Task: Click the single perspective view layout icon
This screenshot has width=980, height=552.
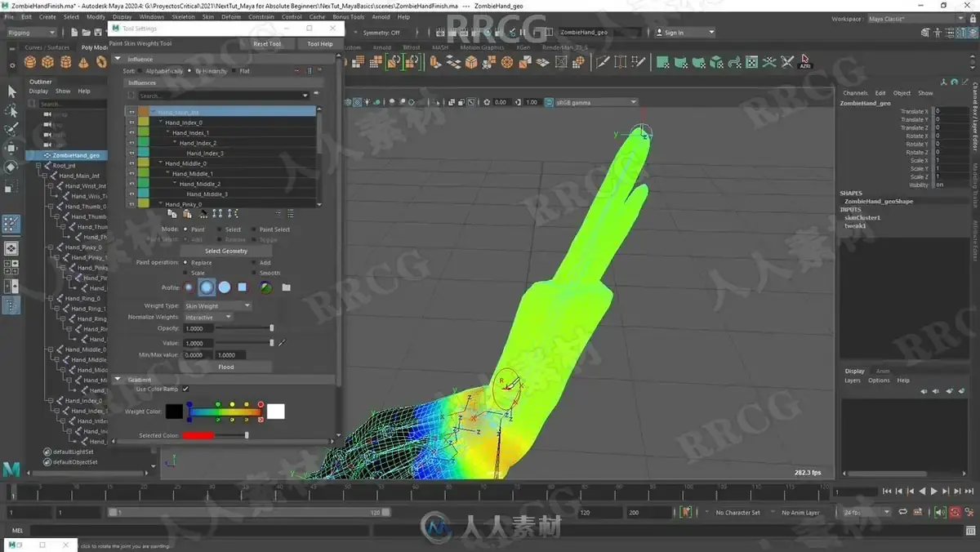Action: [x=11, y=248]
